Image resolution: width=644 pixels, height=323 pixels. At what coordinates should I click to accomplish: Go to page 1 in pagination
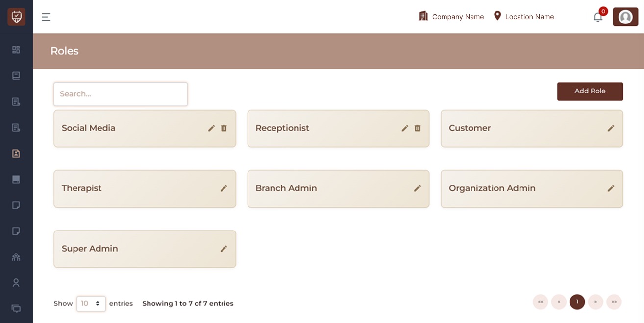pyautogui.click(x=577, y=302)
